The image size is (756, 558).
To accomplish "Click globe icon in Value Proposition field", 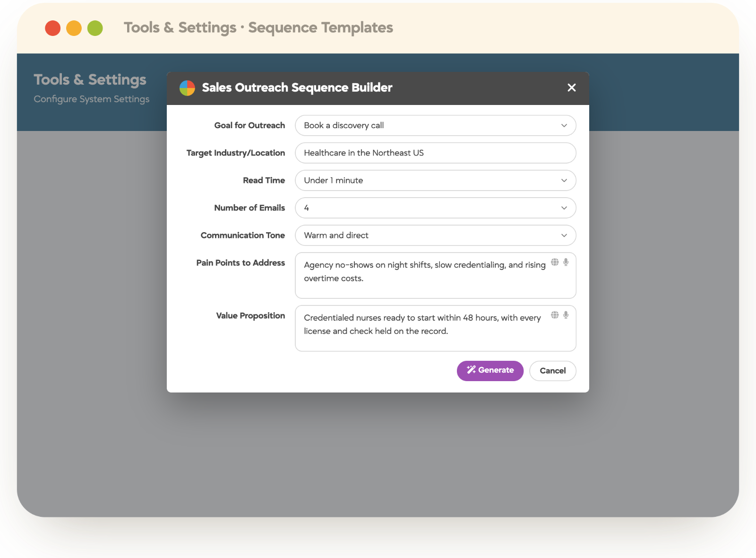I will click(x=555, y=315).
